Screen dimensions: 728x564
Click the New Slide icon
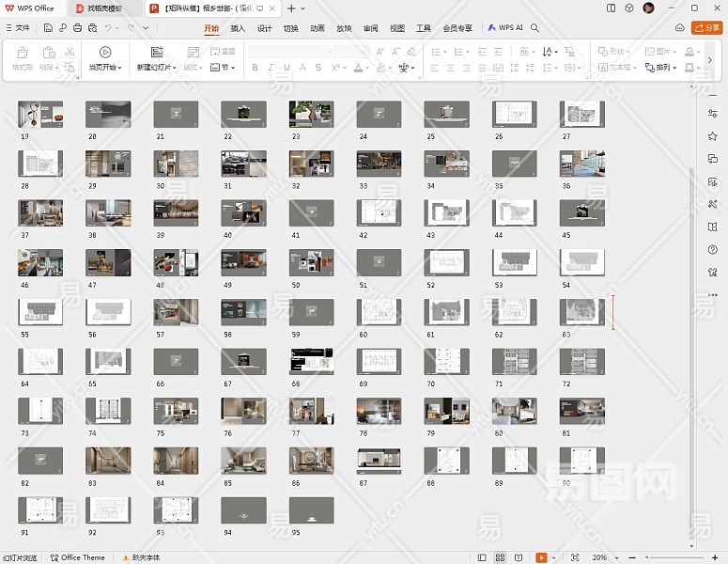[x=157, y=53]
